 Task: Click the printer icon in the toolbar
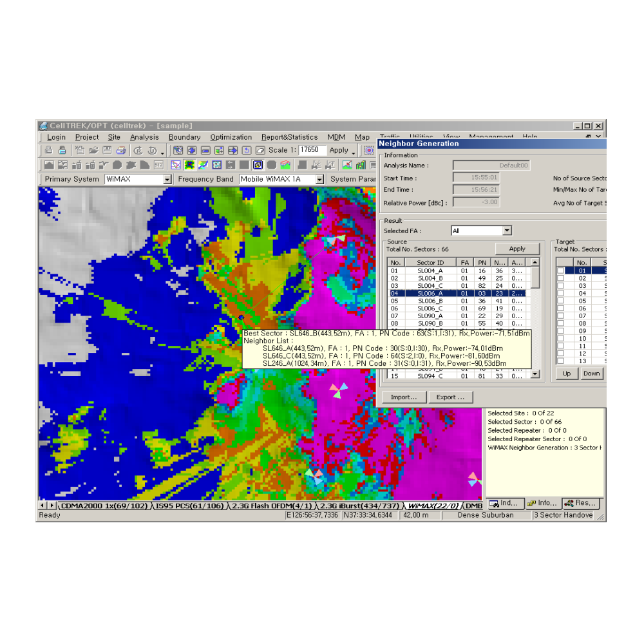pyautogui.click(x=62, y=151)
